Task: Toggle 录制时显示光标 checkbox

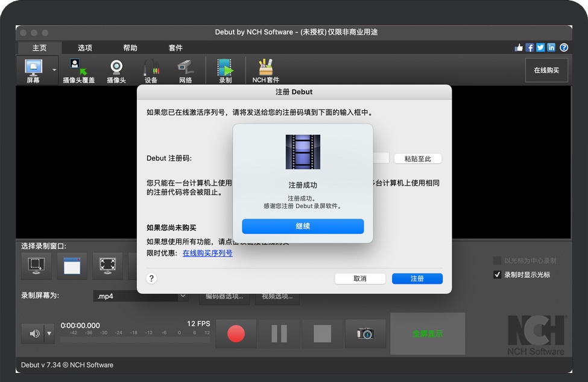Action: coord(498,275)
